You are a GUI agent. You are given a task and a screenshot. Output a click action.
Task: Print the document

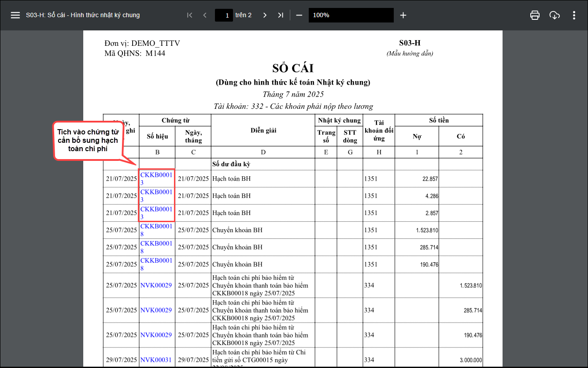tap(535, 15)
